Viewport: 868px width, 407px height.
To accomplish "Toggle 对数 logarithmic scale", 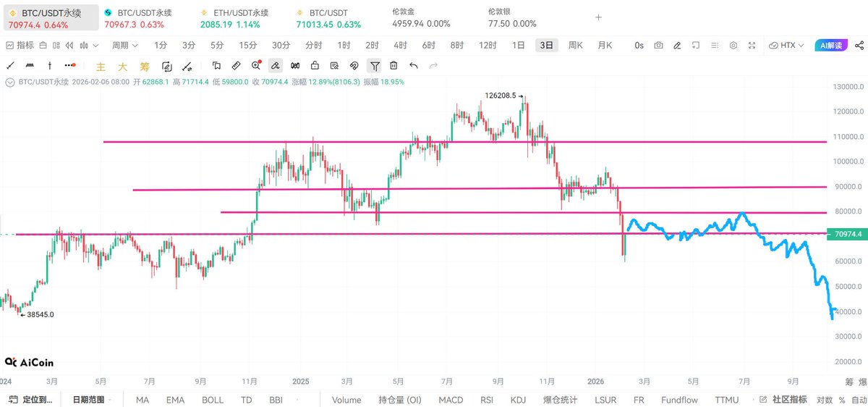I will (825, 400).
